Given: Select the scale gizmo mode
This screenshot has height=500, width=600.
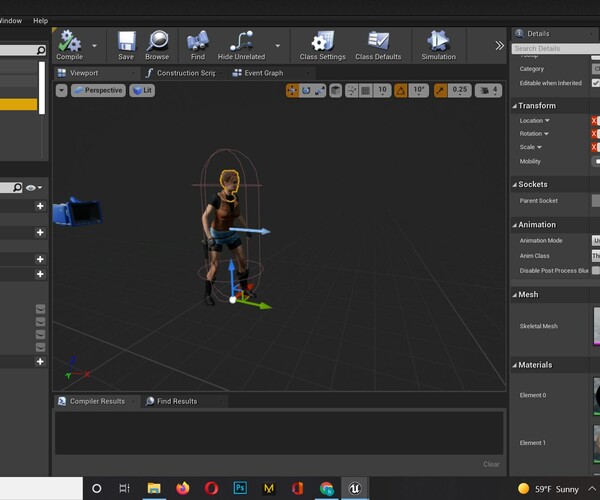Looking at the screenshot, I should click(320, 91).
